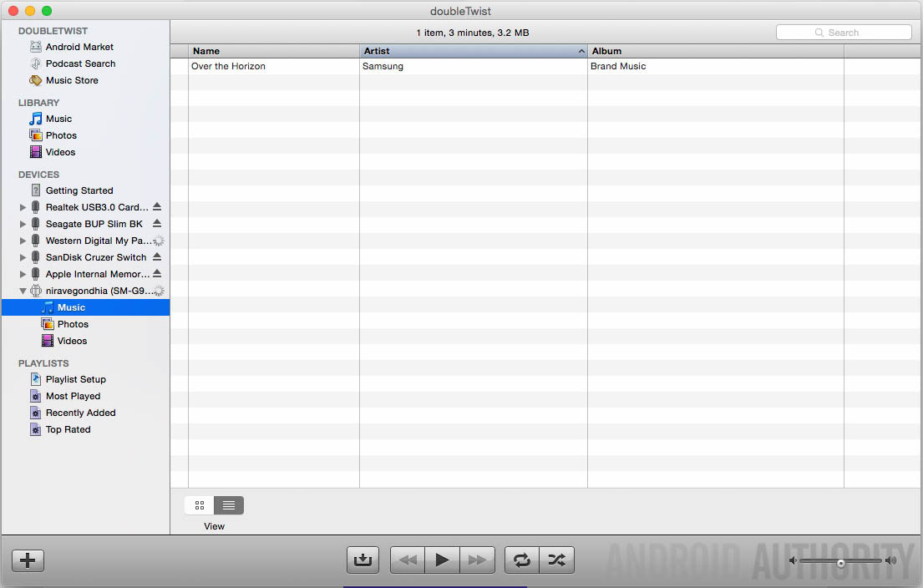
Task: Click the SanDisk Cruzer Switch device
Action: point(96,257)
